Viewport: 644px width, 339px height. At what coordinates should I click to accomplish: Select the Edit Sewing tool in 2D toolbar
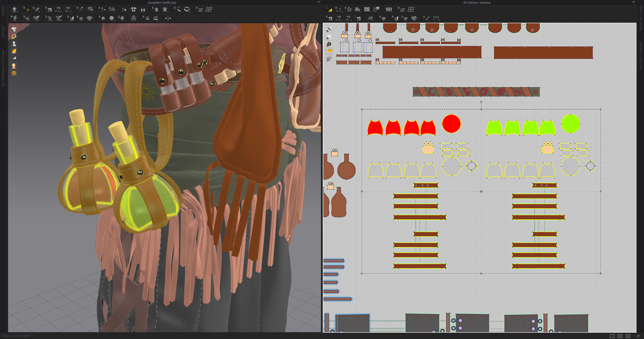coord(330,18)
